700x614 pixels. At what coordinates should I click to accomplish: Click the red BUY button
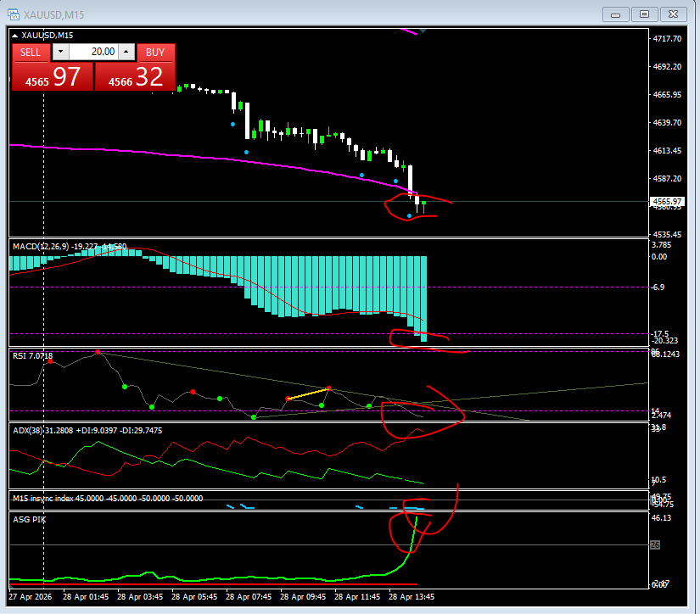click(x=155, y=52)
